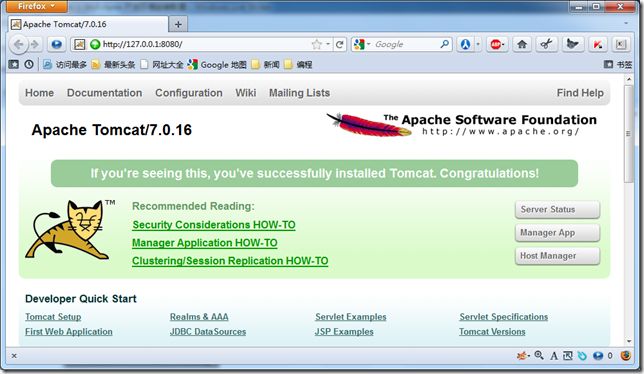Open the 编程 bookmark folder

coord(298,64)
